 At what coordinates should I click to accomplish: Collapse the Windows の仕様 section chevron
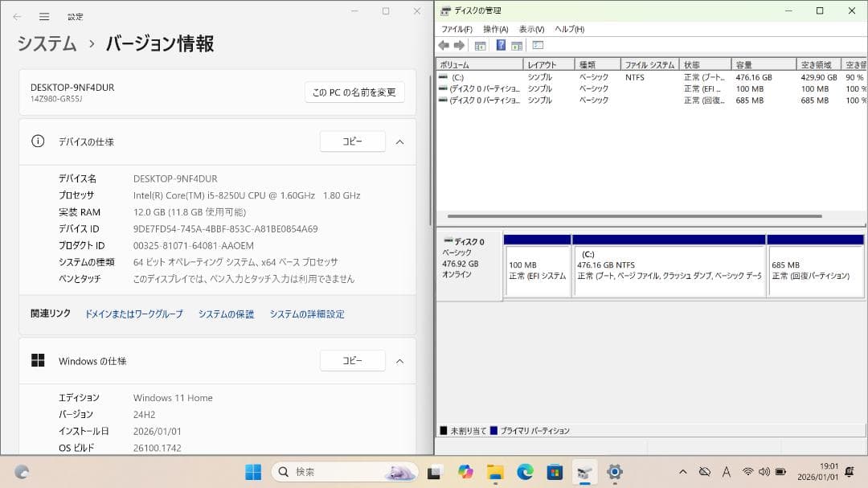[399, 360]
